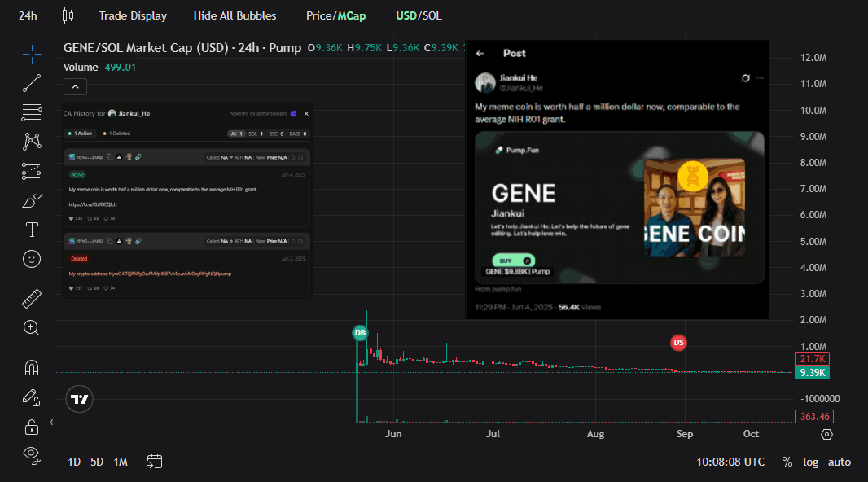Viewport: 868px width, 482px height.
Task: Select the Text annotation tool
Action: [32, 230]
